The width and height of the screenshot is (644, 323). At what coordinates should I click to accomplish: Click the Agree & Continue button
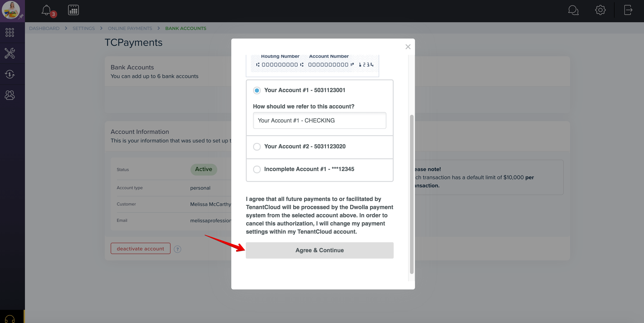point(319,250)
